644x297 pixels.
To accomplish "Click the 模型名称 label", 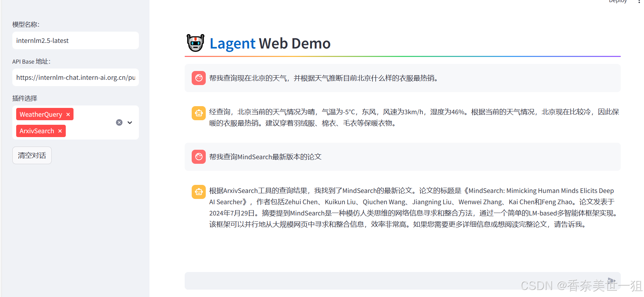I will click(x=26, y=25).
